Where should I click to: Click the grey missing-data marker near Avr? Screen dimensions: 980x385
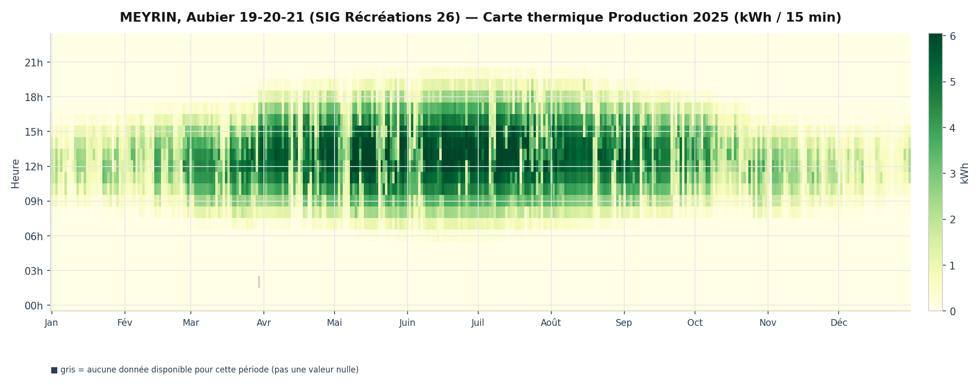tap(259, 282)
